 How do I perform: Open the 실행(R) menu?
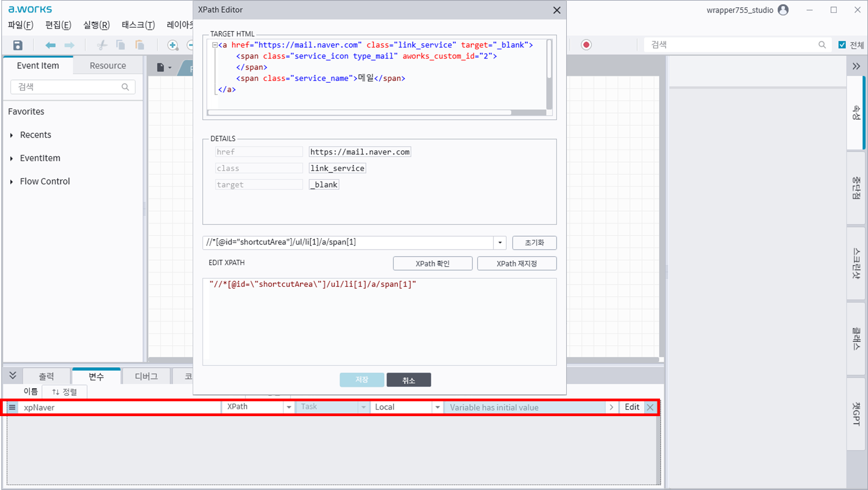(96, 25)
